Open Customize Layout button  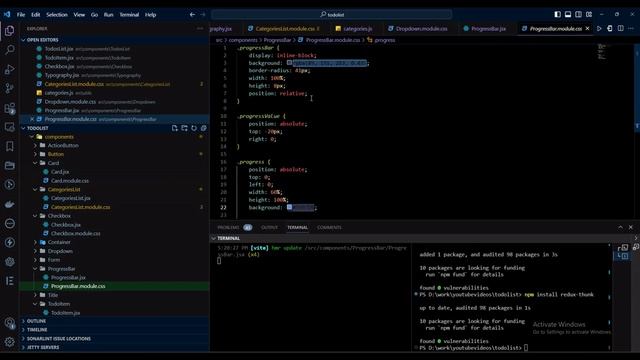(589, 14)
